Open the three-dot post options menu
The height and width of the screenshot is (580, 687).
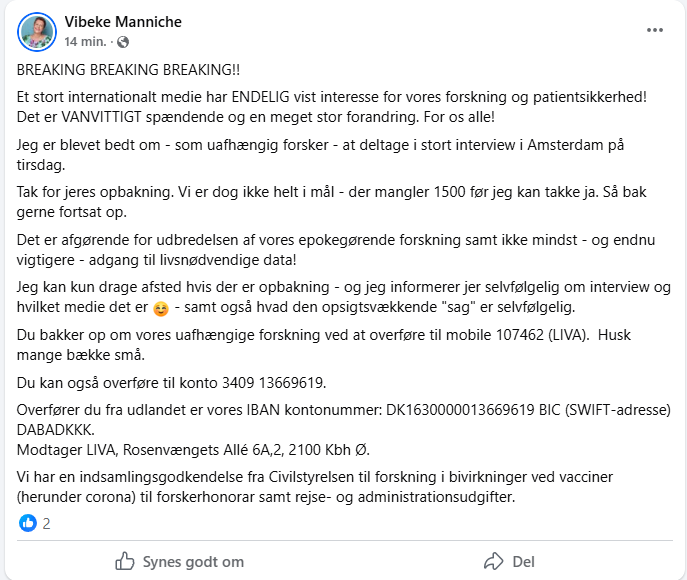[655, 30]
